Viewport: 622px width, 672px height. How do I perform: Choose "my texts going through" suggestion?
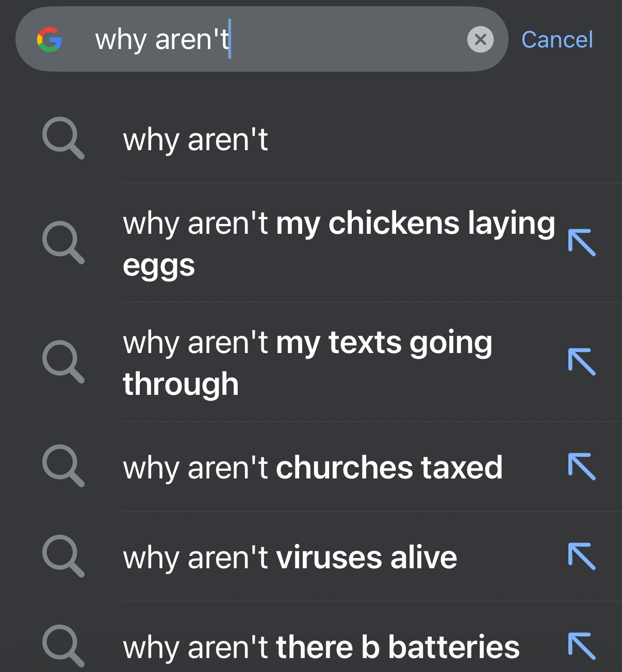click(x=307, y=363)
